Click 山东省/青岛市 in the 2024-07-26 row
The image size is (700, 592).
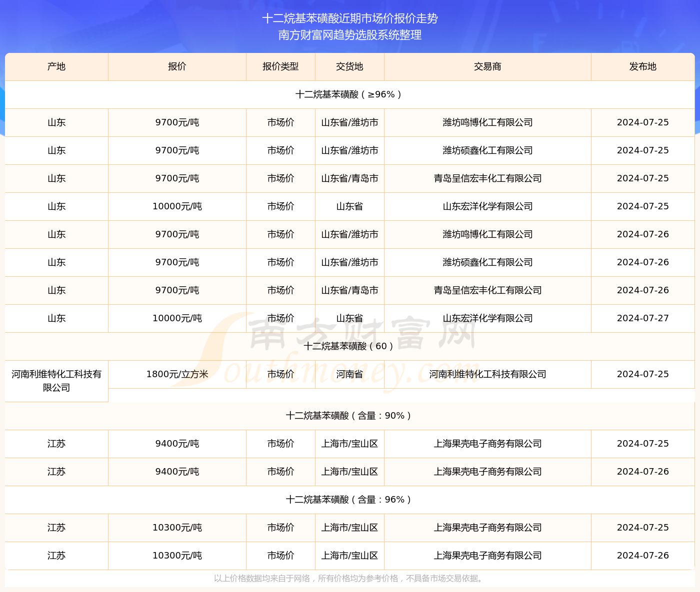(349, 290)
